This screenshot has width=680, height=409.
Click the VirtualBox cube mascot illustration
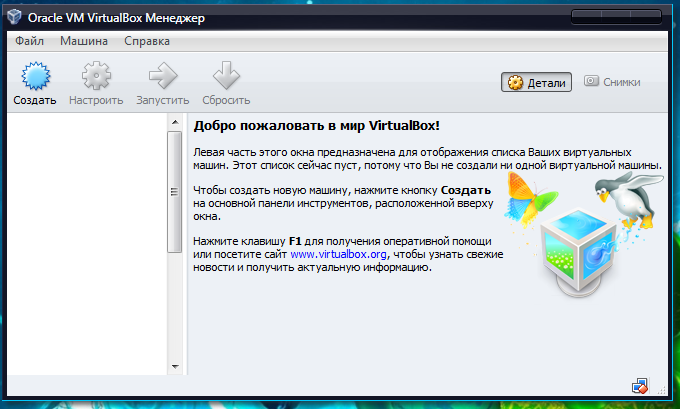click(x=579, y=252)
